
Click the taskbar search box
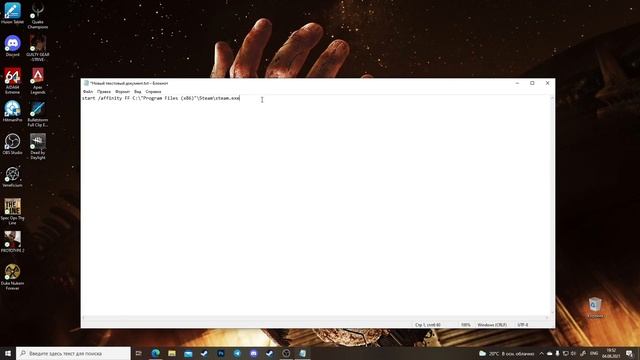73,353
